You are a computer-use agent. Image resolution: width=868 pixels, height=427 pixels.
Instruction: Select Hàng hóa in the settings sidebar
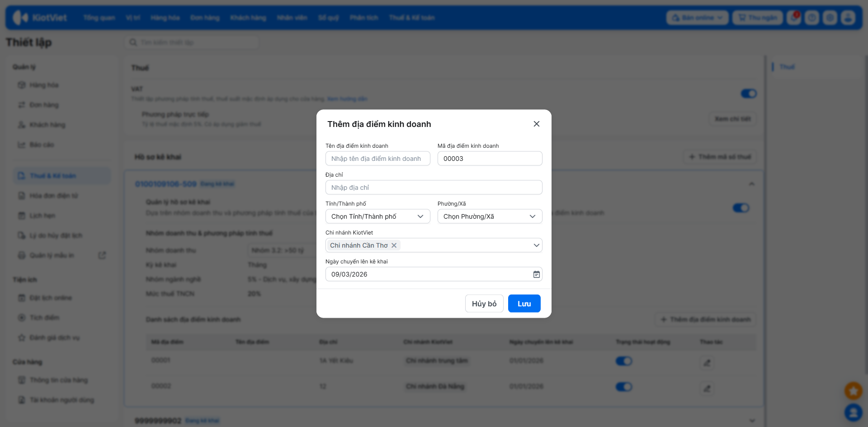(62, 85)
